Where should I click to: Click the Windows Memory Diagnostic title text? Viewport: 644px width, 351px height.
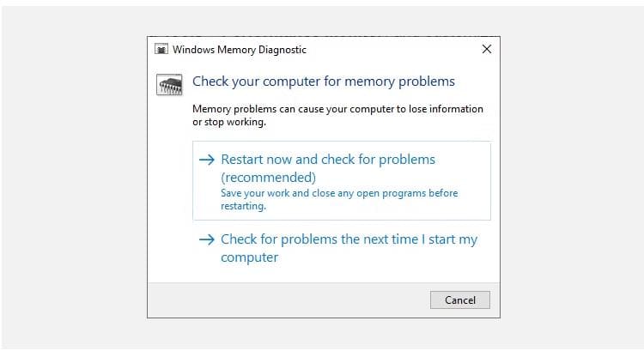[240, 50]
